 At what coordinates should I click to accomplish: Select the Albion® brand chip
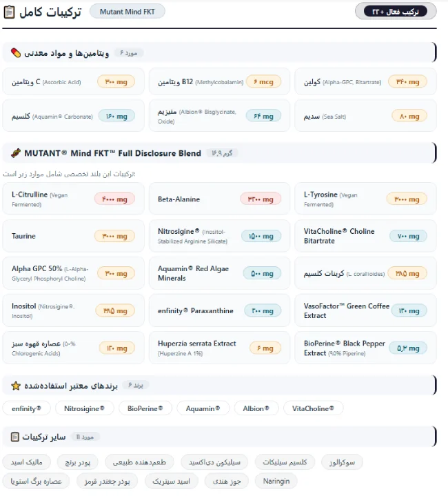click(256, 408)
